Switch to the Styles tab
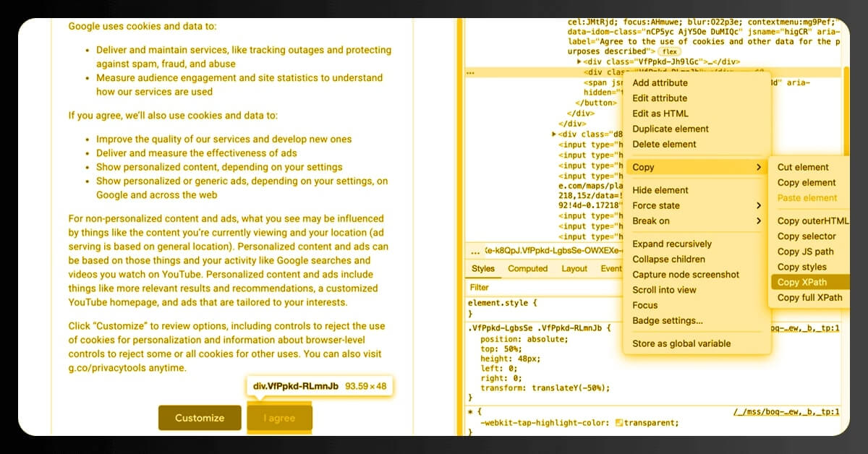 [x=483, y=269]
